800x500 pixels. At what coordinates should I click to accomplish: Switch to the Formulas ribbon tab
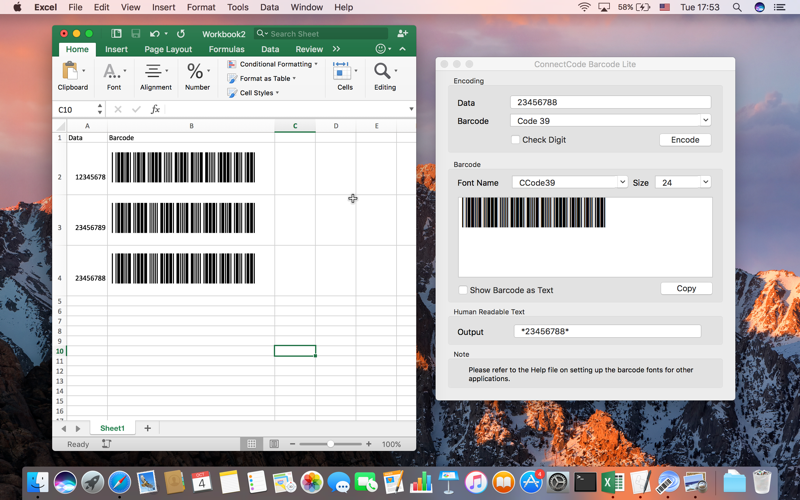pos(227,49)
